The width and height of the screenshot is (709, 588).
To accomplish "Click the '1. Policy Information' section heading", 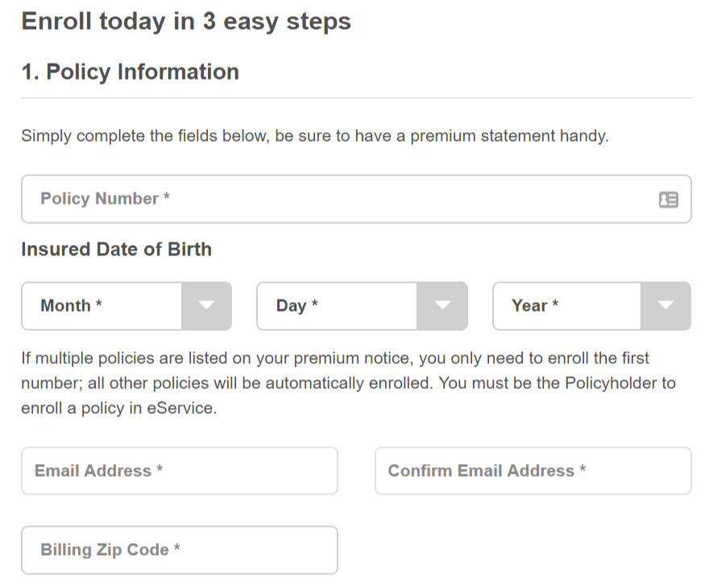I will coord(131,72).
